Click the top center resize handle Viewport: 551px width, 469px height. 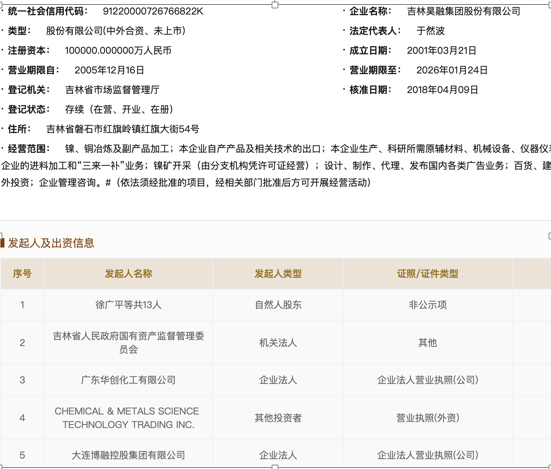[275, 5]
